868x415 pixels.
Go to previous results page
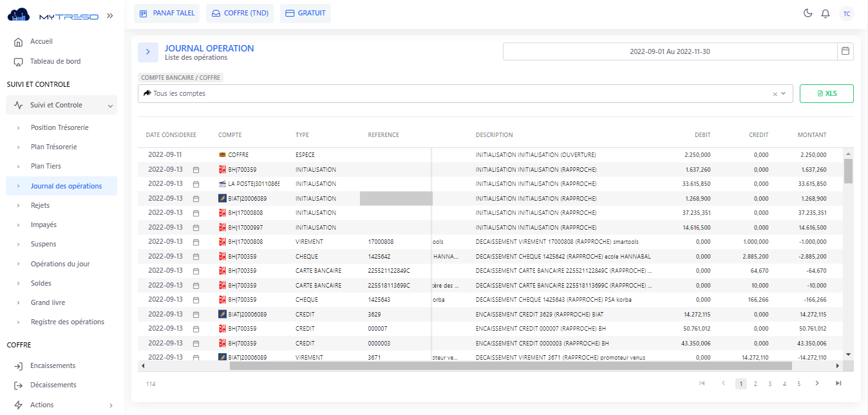click(723, 383)
